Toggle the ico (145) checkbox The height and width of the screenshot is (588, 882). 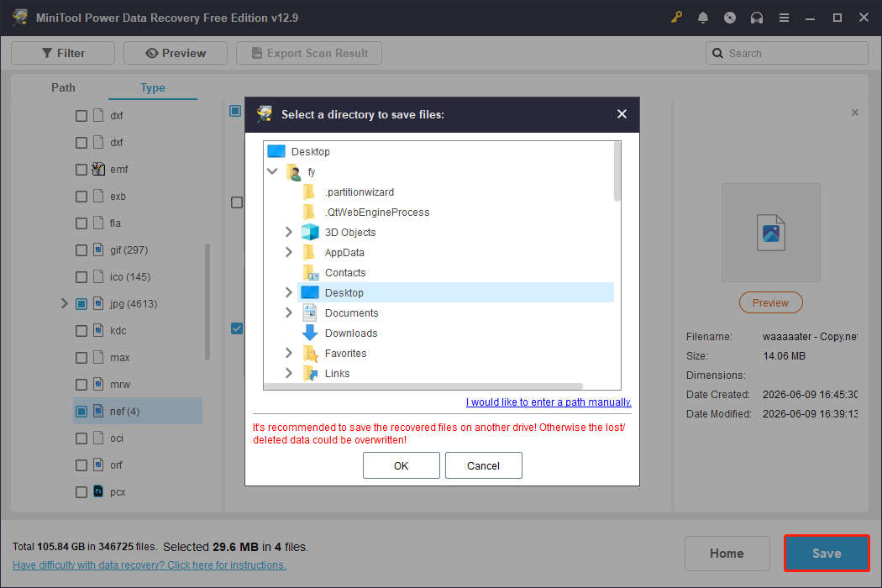click(x=81, y=277)
